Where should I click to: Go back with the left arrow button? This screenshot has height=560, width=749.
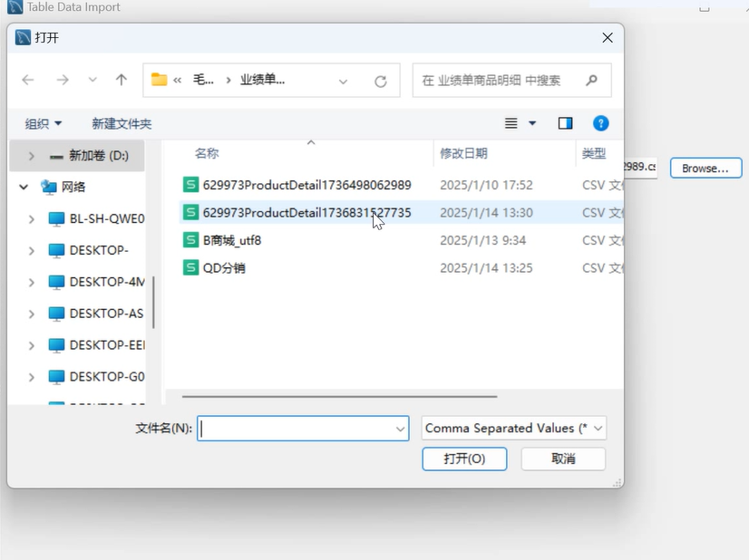pos(28,80)
